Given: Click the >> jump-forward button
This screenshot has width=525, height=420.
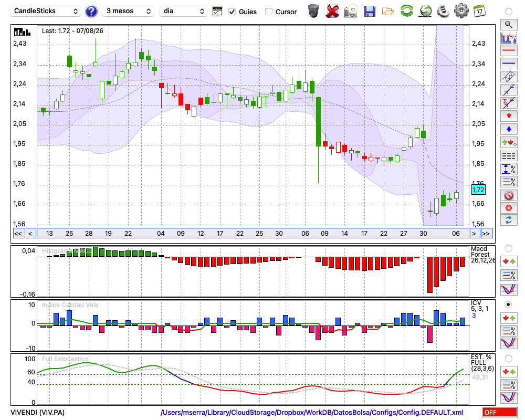Looking at the screenshot, I should pos(486,234).
